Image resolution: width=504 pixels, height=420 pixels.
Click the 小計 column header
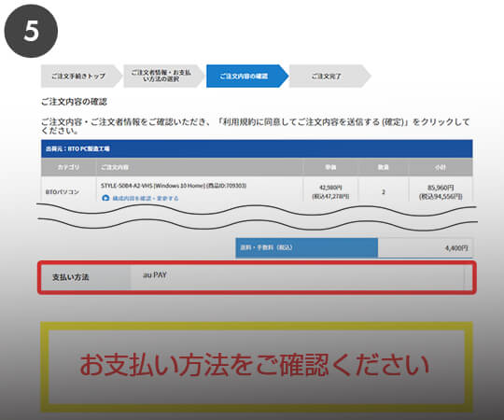(x=441, y=167)
